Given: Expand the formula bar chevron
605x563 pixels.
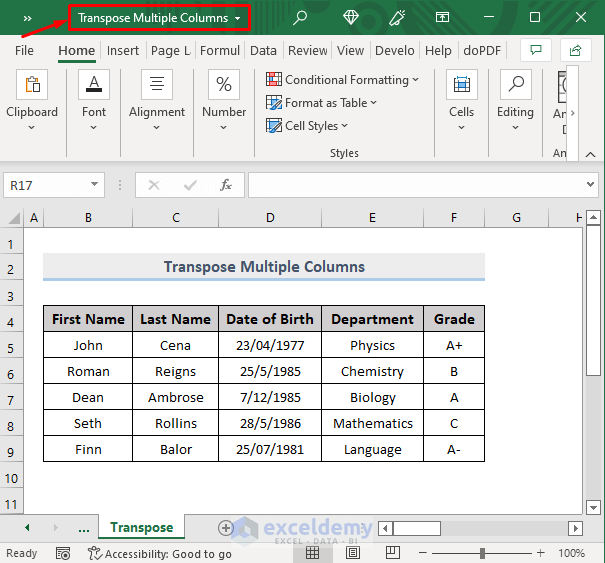Looking at the screenshot, I should 590,184.
